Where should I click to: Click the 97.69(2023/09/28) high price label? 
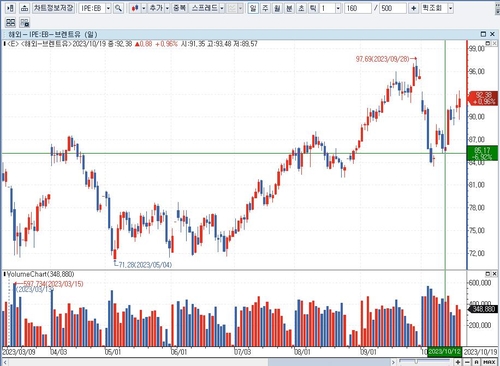pyautogui.click(x=382, y=59)
